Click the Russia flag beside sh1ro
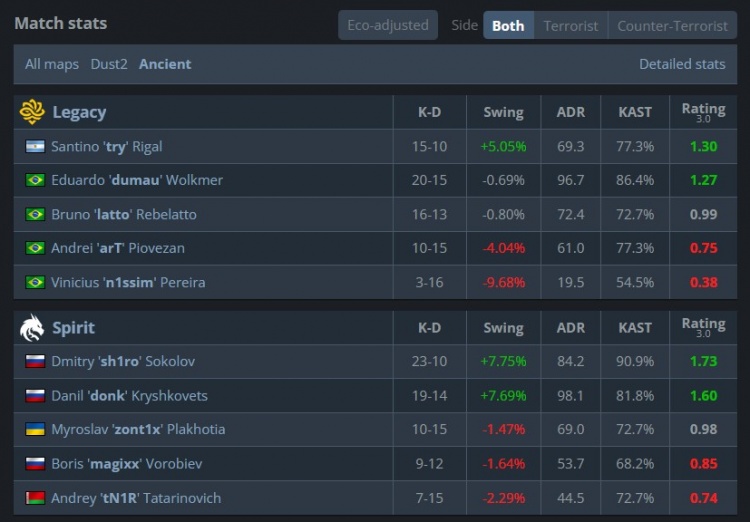Screen dimensions: 750x522 pos(35,361)
